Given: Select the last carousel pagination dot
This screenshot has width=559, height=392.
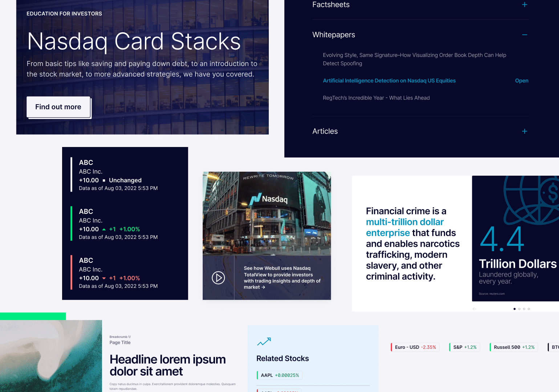Looking at the screenshot, I should (529, 309).
